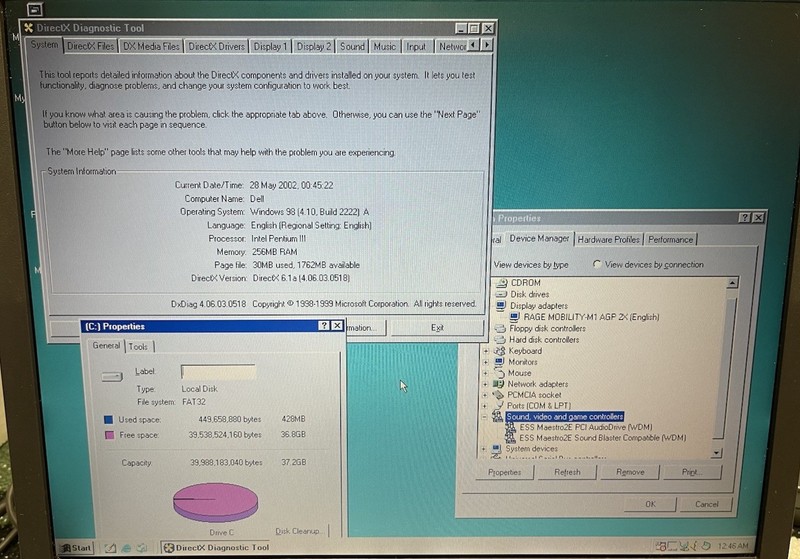Viewport: 800px width, 559px height.
Task: Open the Music tab in DxDiag
Action: click(385, 46)
